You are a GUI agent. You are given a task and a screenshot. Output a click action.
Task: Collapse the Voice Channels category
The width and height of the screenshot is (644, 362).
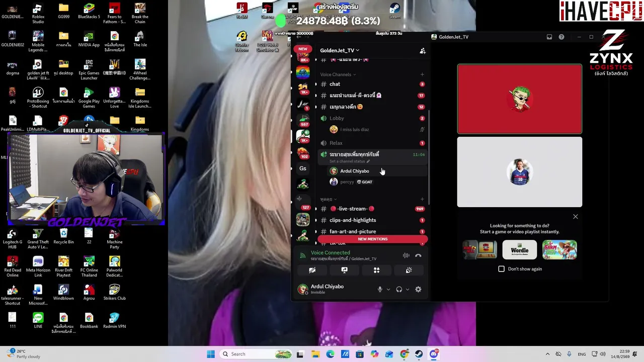click(338, 74)
